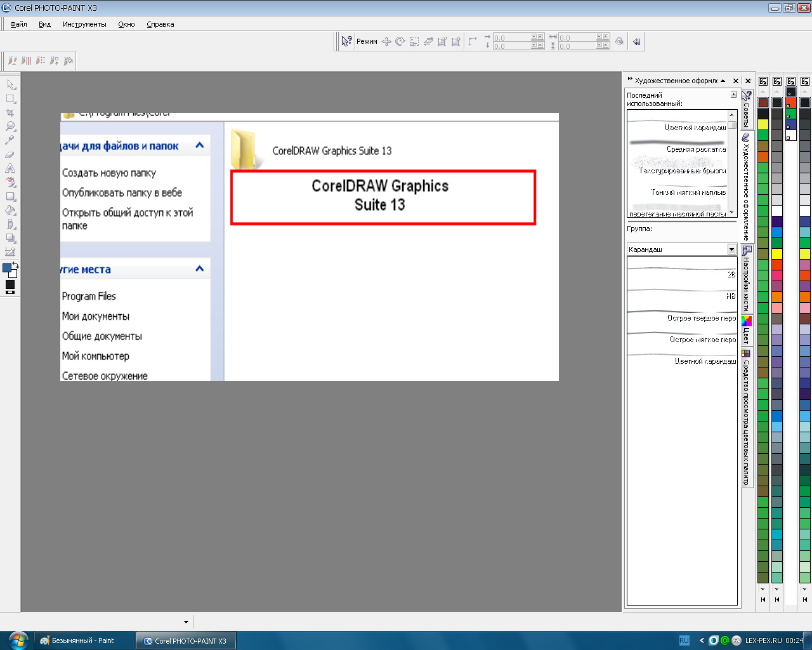The height and width of the screenshot is (650, 812).
Task: Choose the Distort mode icon
Action: coord(442,41)
